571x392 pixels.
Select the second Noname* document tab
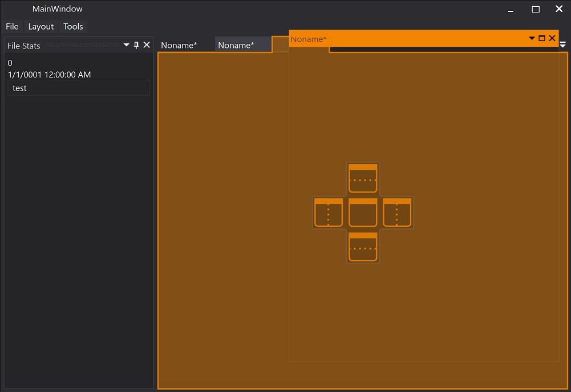point(236,46)
